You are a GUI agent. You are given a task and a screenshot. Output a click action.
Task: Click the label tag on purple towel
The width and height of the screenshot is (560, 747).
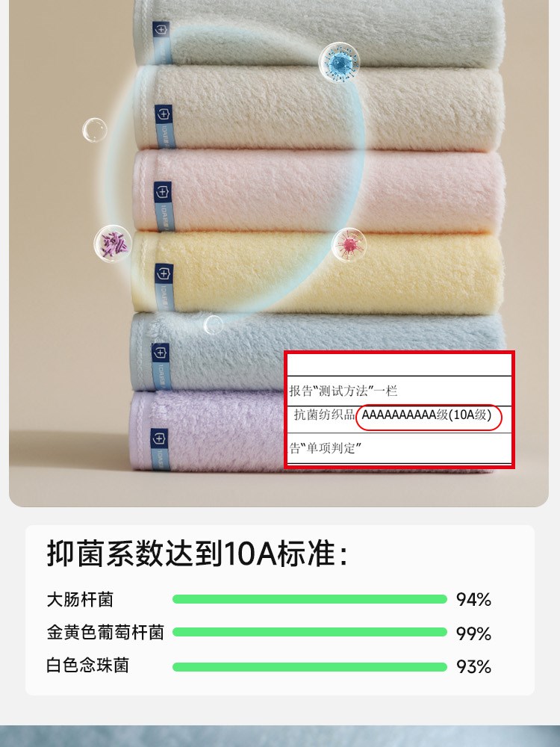tap(160, 447)
